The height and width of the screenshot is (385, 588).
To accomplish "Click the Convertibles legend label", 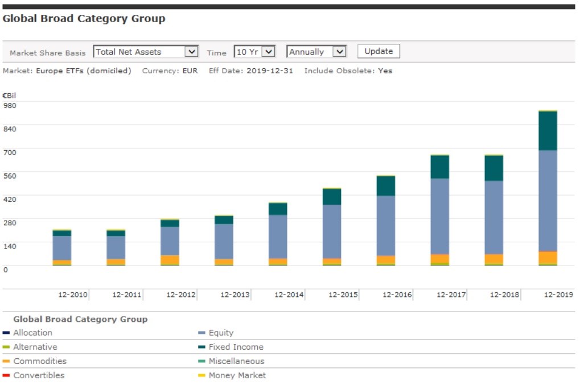I will (39, 375).
